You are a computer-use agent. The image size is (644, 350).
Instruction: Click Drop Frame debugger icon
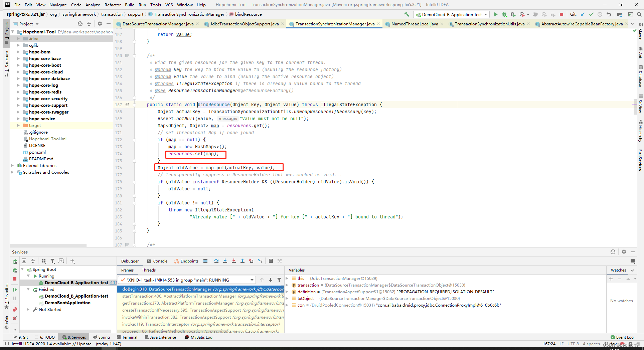click(251, 261)
